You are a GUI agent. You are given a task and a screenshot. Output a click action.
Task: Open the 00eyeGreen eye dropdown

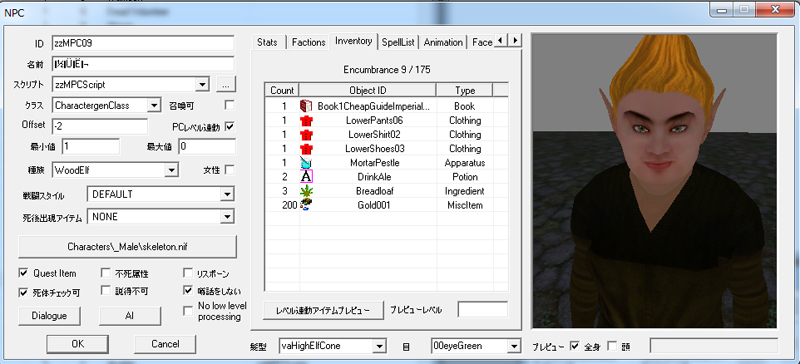pyautogui.click(x=513, y=346)
